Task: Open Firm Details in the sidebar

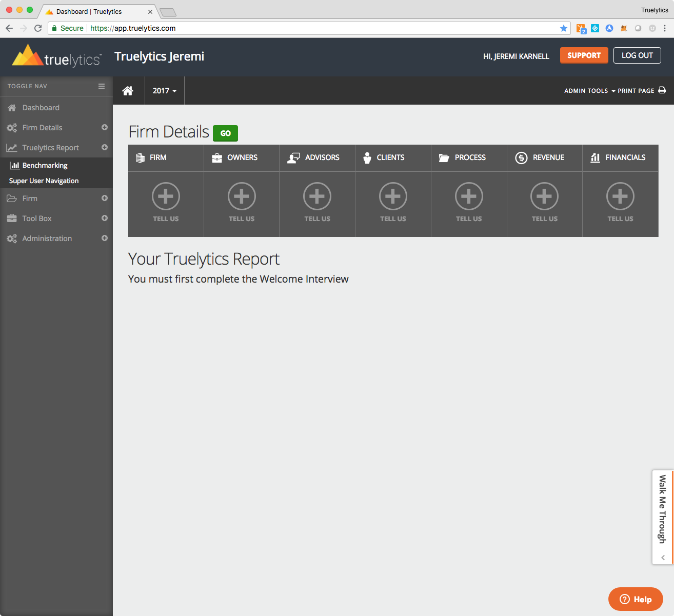Action: click(42, 128)
